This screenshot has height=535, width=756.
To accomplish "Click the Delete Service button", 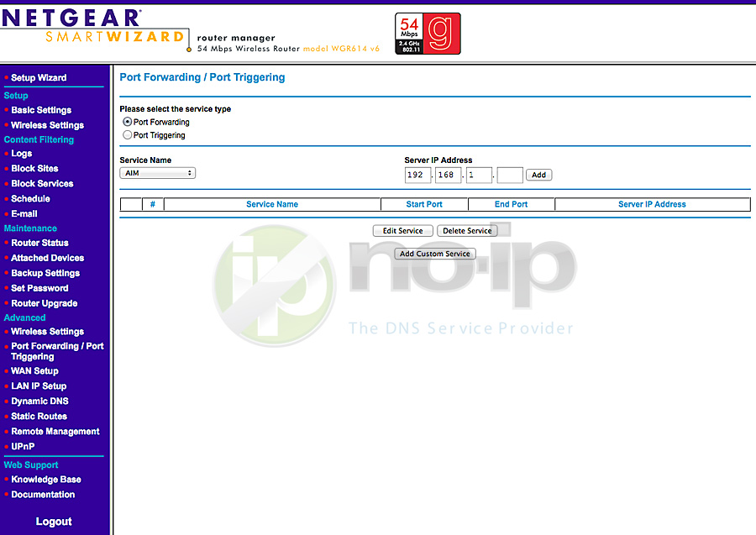I will coord(467,231).
